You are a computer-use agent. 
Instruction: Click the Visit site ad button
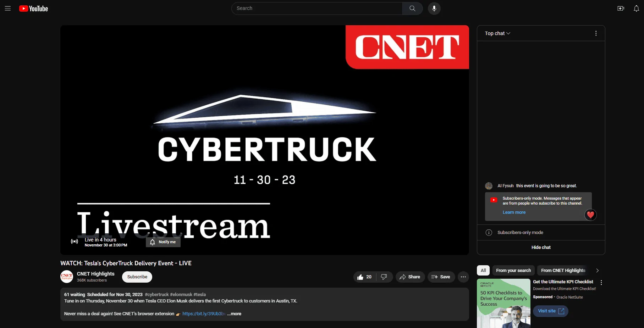point(551,311)
